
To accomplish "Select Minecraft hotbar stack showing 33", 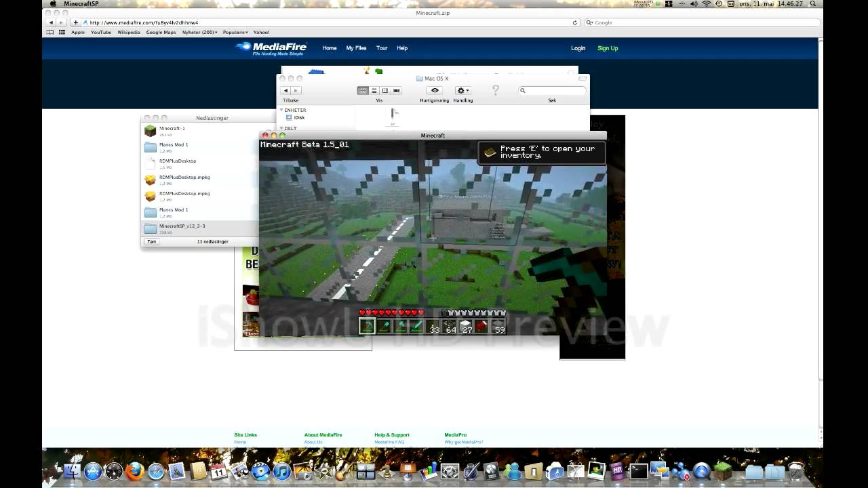I will (433, 326).
